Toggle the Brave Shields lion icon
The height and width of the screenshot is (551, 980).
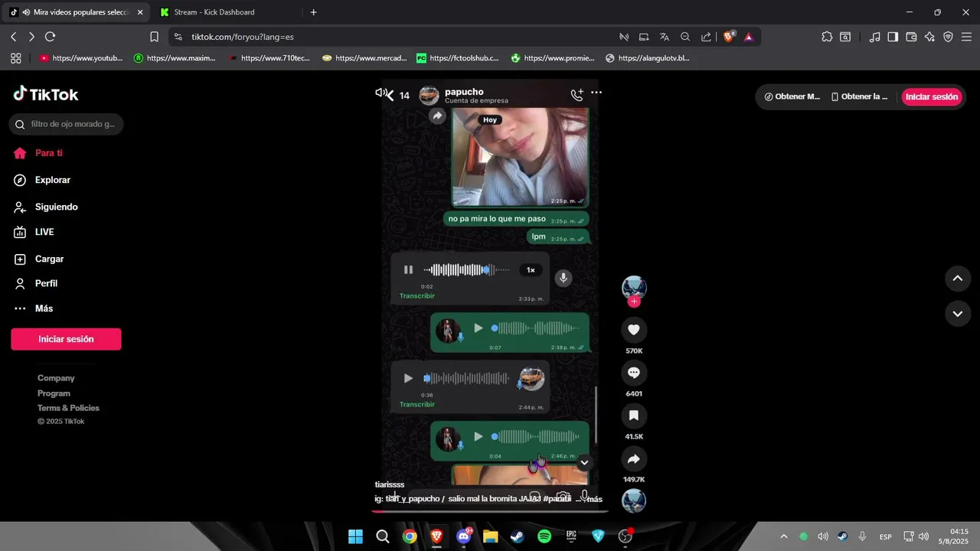point(729,37)
